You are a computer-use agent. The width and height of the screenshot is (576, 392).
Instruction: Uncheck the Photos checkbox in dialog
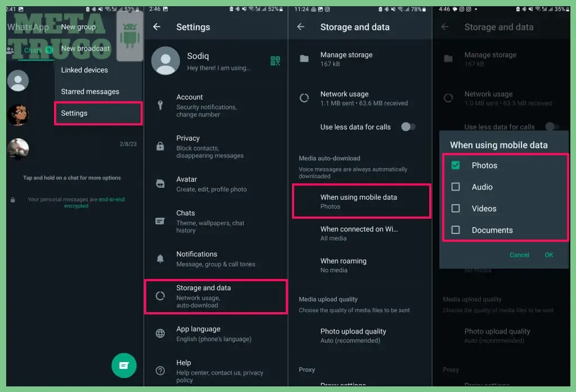456,165
